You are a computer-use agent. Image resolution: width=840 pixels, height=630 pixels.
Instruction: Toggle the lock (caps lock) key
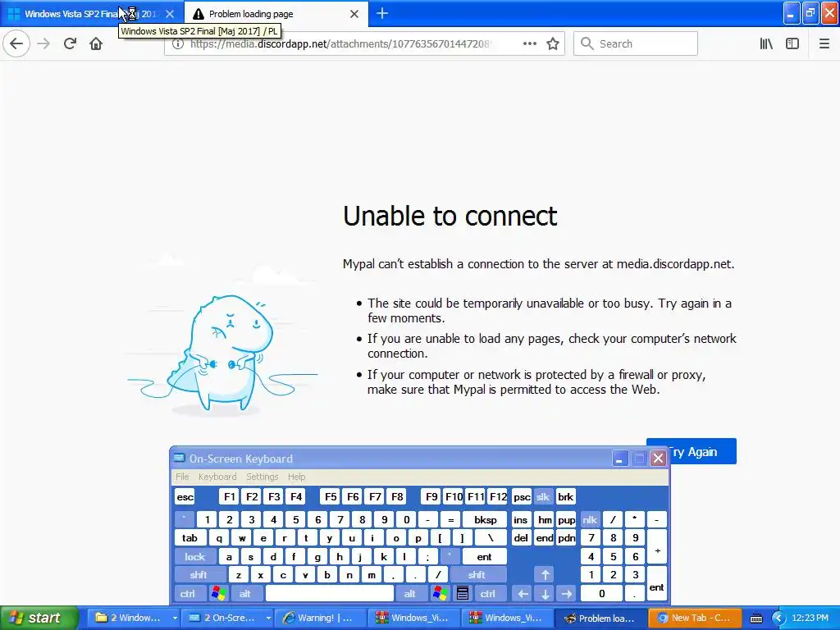point(195,557)
